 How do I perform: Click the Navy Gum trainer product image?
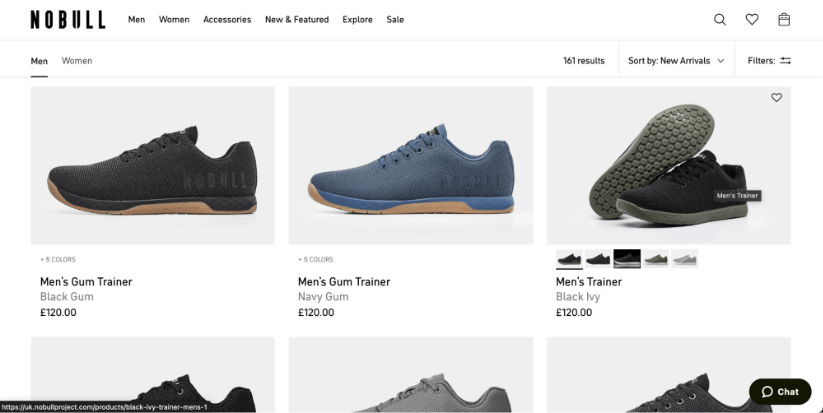click(410, 166)
